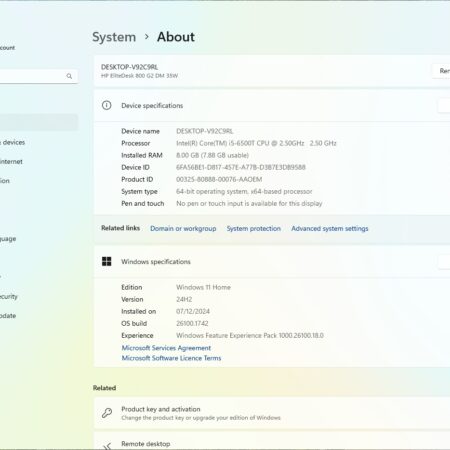
Task: Click the Processor label
Action: coord(135,143)
